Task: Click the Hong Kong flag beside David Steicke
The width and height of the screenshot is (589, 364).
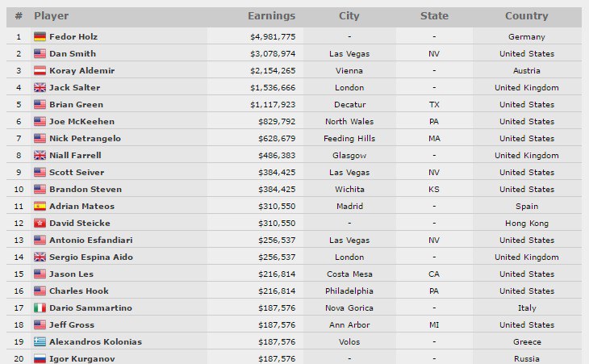Action: coord(40,223)
